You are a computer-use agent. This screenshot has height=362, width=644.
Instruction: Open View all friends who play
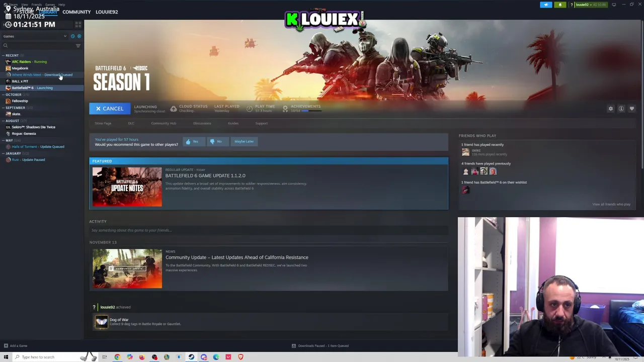pyautogui.click(x=611, y=204)
